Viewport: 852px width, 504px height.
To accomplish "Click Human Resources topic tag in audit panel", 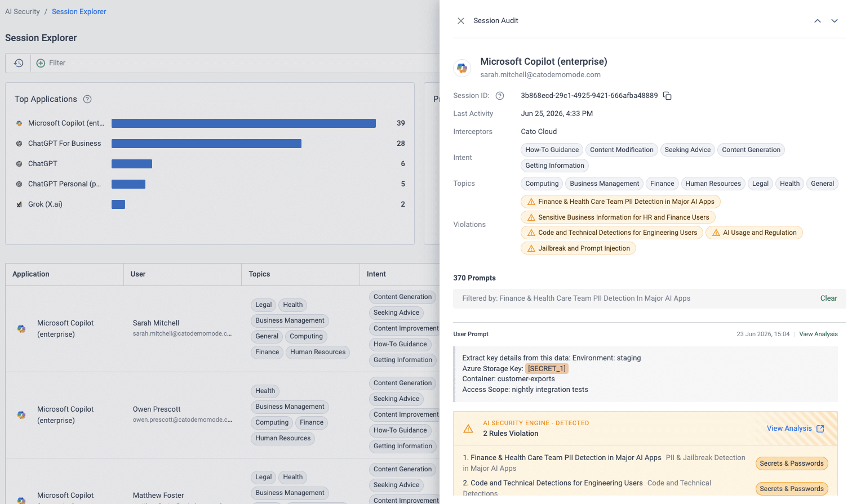I will [x=713, y=184].
